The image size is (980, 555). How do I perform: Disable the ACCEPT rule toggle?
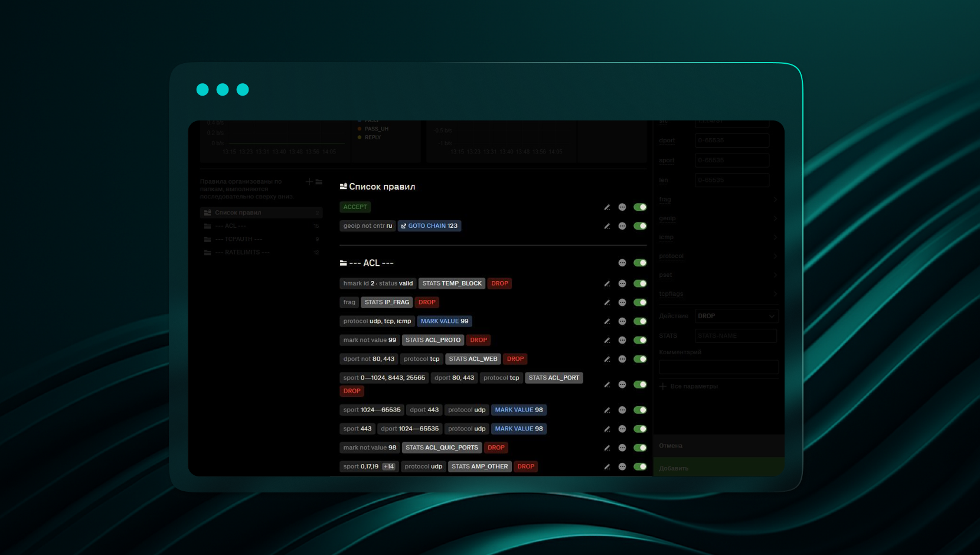640,207
